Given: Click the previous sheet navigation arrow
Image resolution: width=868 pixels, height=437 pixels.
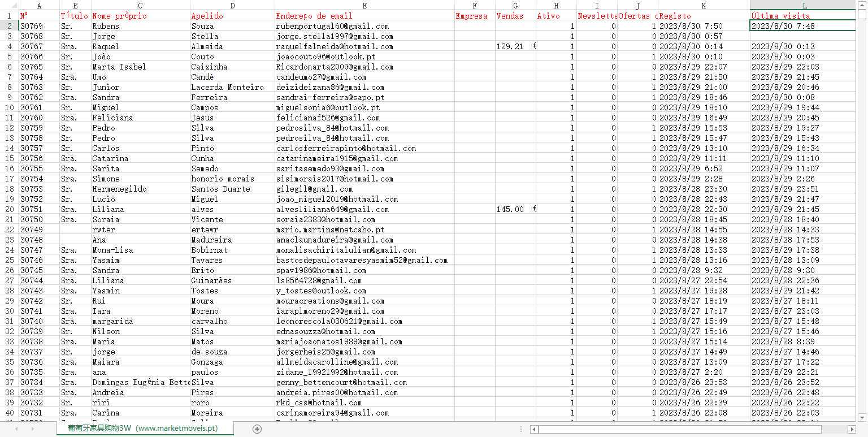Looking at the screenshot, I should (16, 429).
